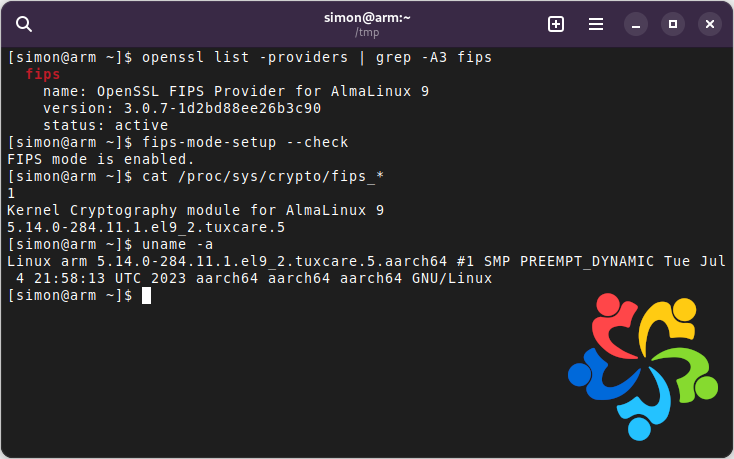Click the fips-mode-setup --check command
This screenshot has width=734, height=459.
244,142
